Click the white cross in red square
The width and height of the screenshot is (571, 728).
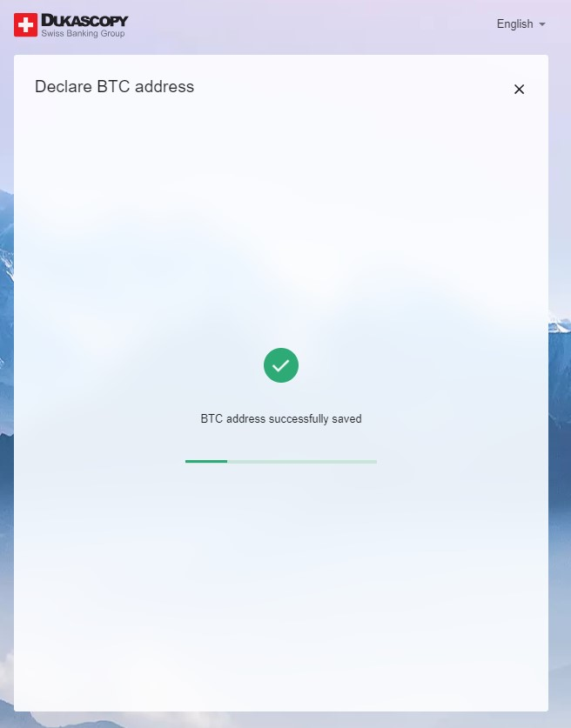click(25, 24)
